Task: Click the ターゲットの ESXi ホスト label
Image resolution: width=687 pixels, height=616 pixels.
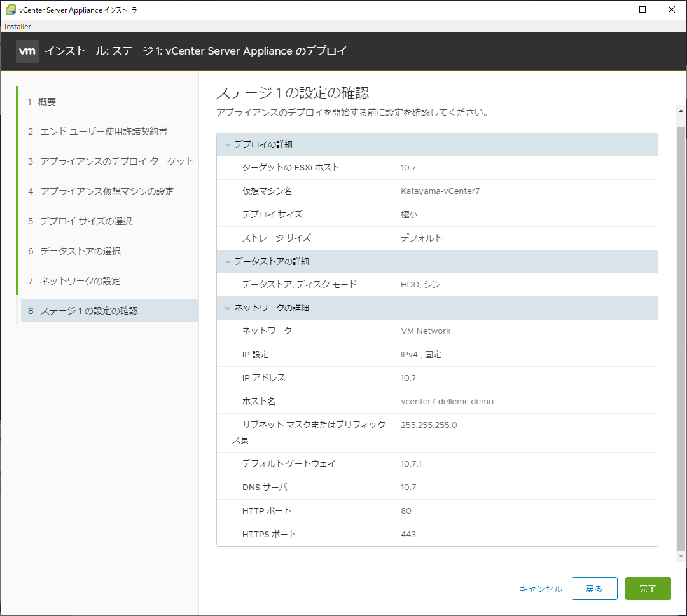Action: point(291,168)
